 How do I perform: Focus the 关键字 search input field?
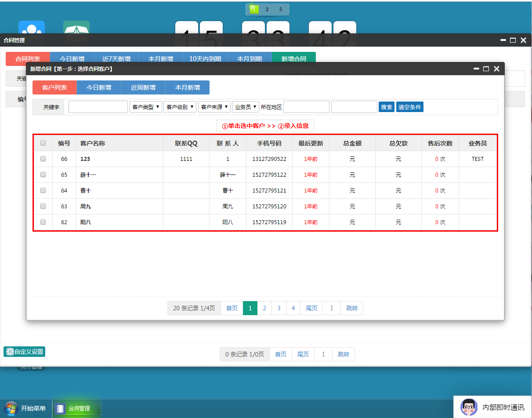click(98, 107)
